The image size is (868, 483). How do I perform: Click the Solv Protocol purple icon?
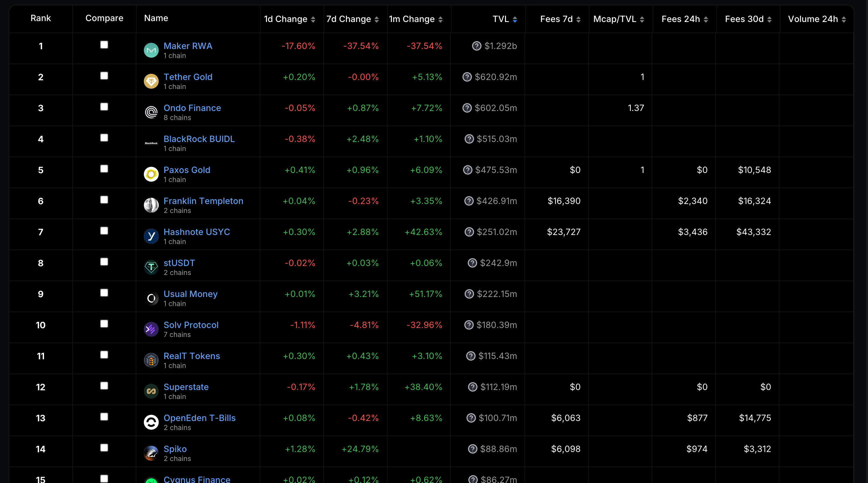click(x=151, y=329)
